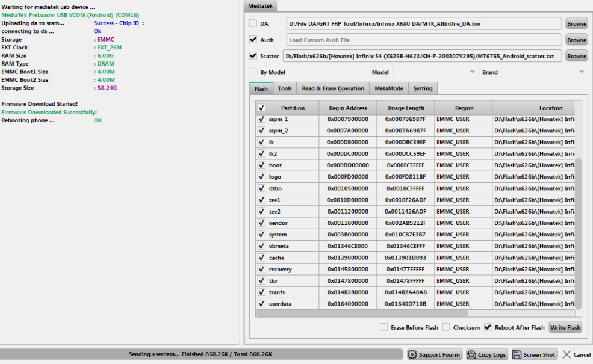Click the Cancel X icon

pyautogui.click(x=567, y=354)
